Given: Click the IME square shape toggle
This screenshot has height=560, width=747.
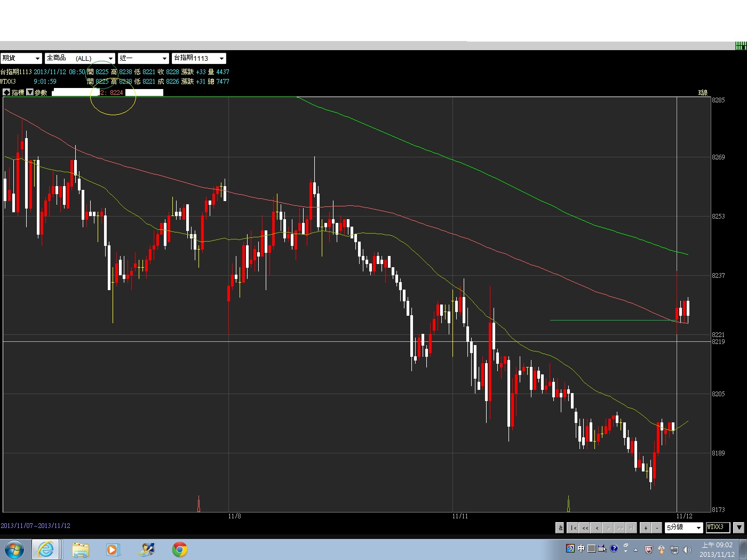Looking at the screenshot, I should pyautogui.click(x=591, y=548).
